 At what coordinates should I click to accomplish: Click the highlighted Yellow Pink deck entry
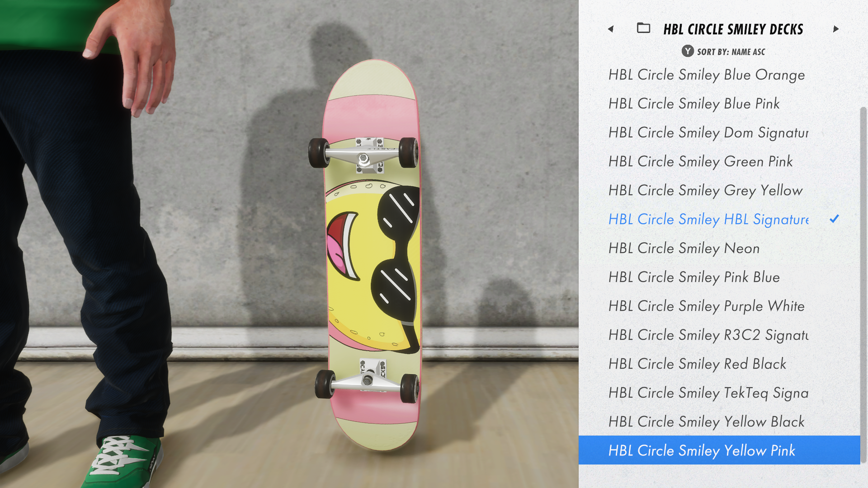(719, 450)
